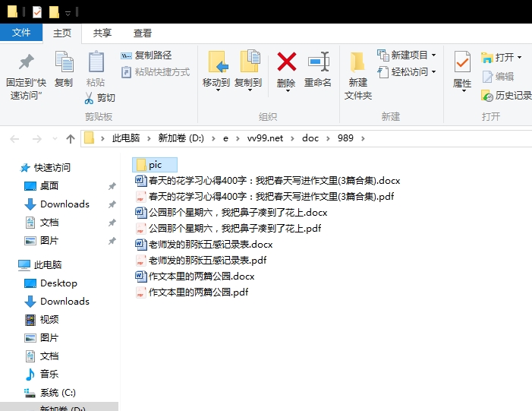
Task: Open pinned Downloads under Quick access
Action: [x=57, y=204]
